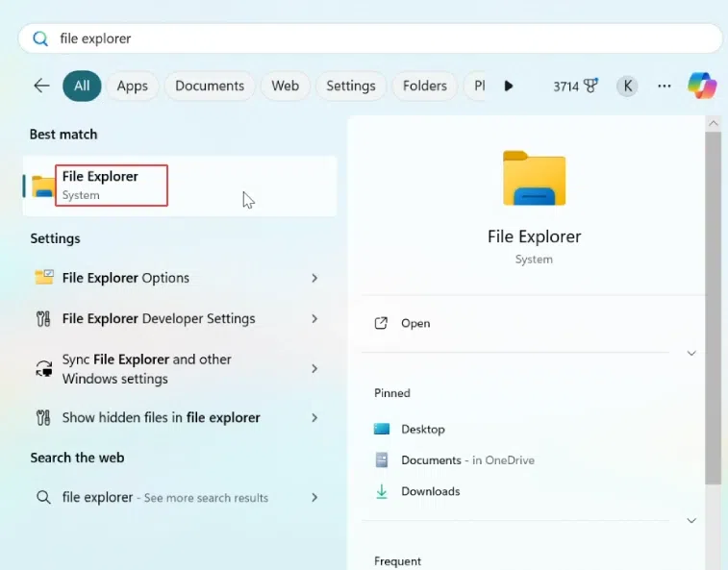This screenshot has height=570, width=728.
Task: Open File Explorer Developer Settings
Action: [x=178, y=318]
